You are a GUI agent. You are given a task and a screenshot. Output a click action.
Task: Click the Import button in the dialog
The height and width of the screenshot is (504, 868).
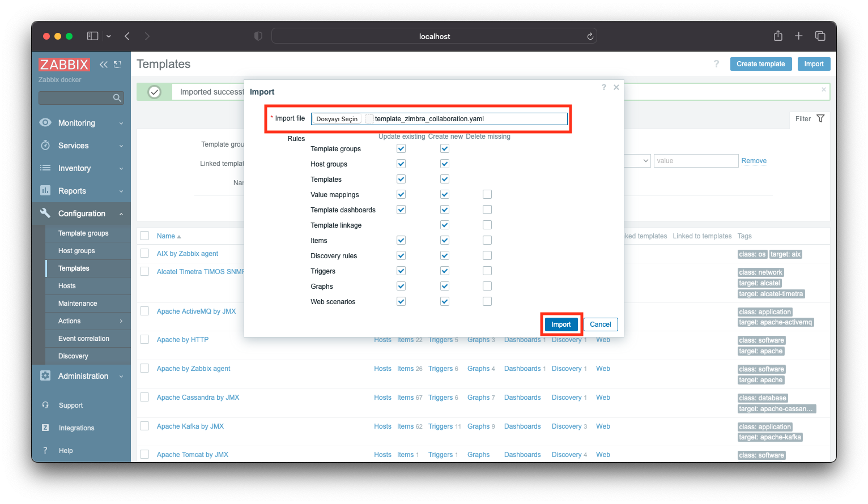pos(560,324)
